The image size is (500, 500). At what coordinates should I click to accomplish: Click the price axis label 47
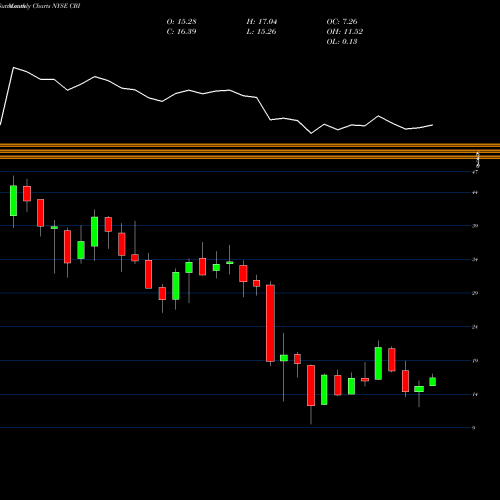pos(475,172)
